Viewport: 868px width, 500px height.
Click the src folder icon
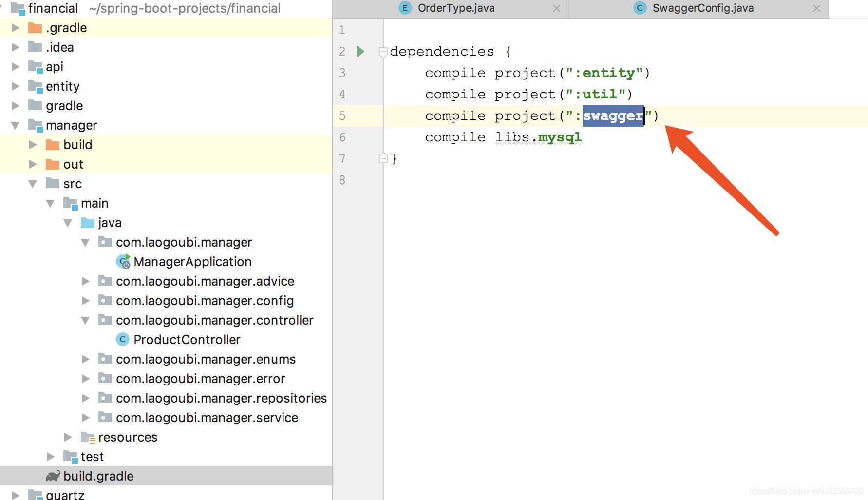53,183
